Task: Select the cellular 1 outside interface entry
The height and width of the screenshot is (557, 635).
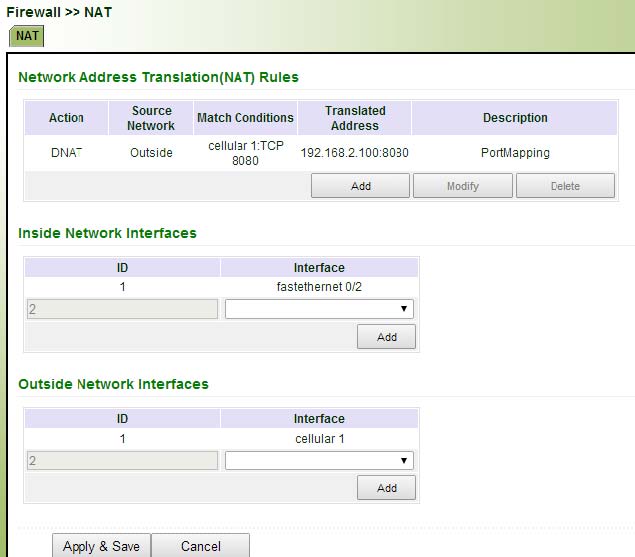Action: tap(319, 438)
